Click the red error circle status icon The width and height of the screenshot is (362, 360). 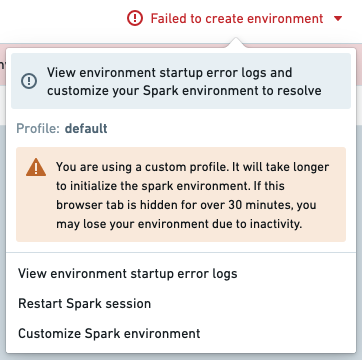(x=135, y=18)
